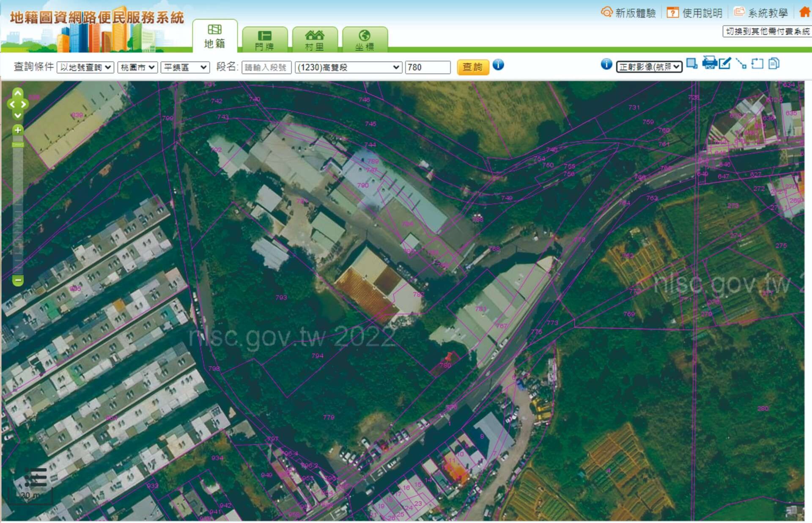This screenshot has height=523, width=812.
Task: Pan the map downward
Action: pos(18,115)
